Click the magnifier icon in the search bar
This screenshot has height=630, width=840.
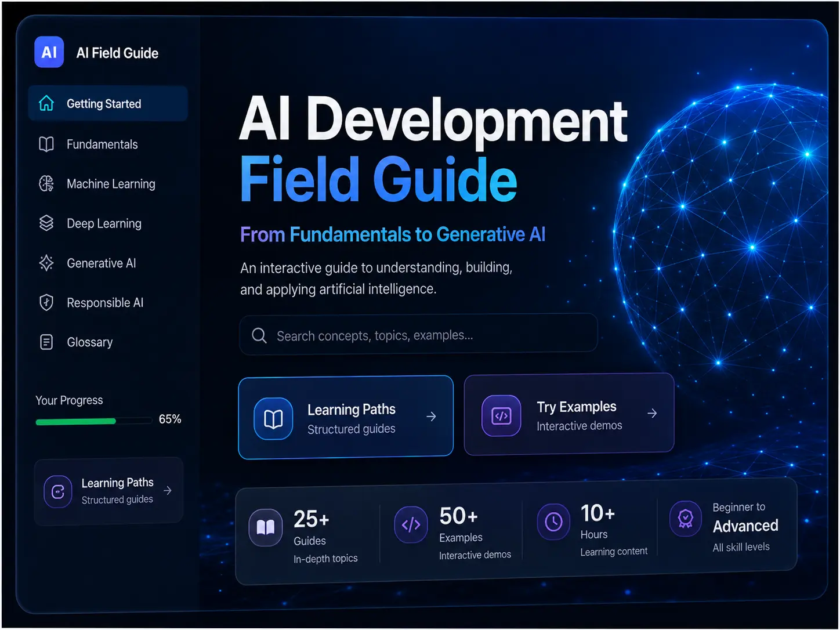[x=259, y=335]
